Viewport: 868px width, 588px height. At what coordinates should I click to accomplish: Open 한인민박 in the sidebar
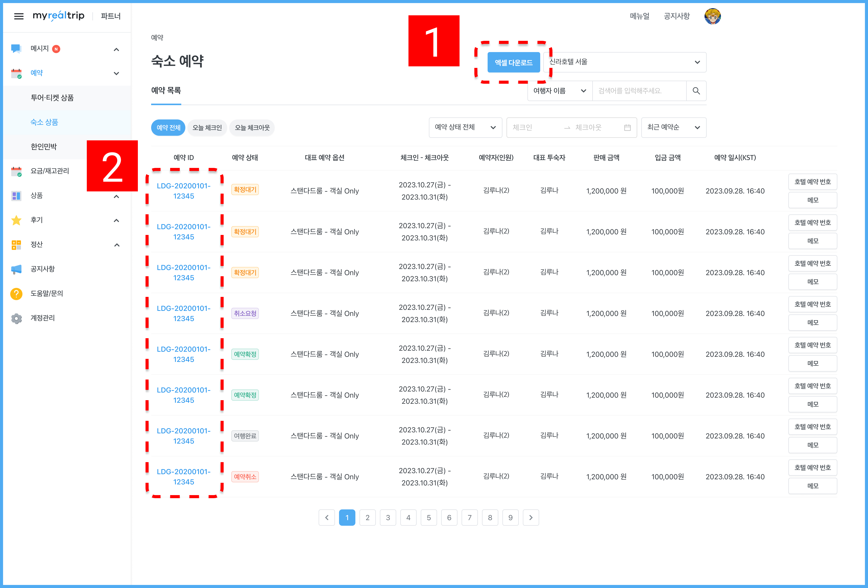coord(44,147)
